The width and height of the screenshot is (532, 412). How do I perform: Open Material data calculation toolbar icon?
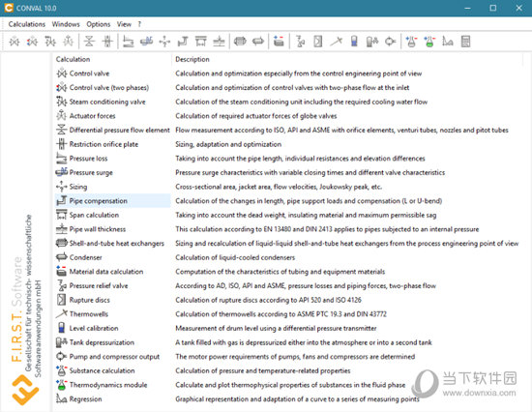(279, 42)
